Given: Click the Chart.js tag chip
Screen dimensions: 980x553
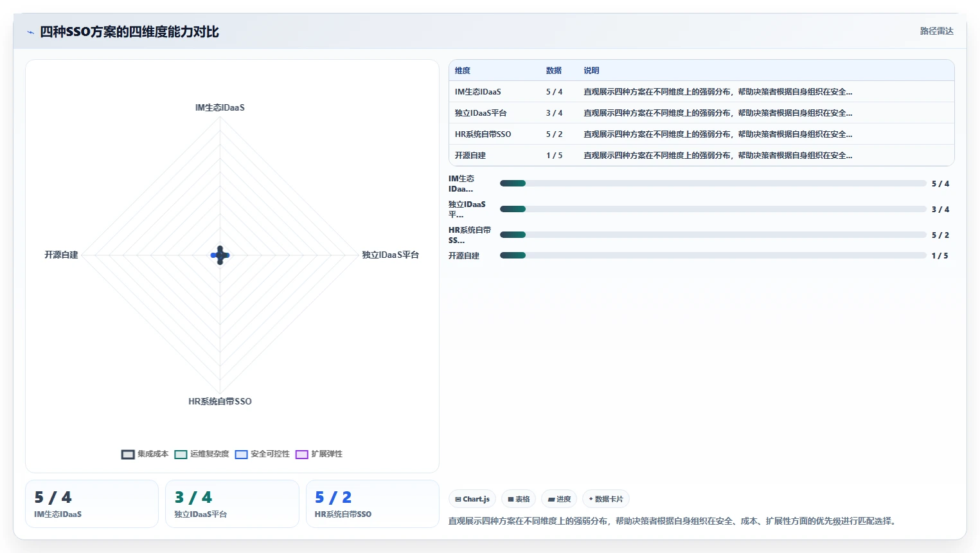Looking at the screenshot, I should (x=472, y=499).
